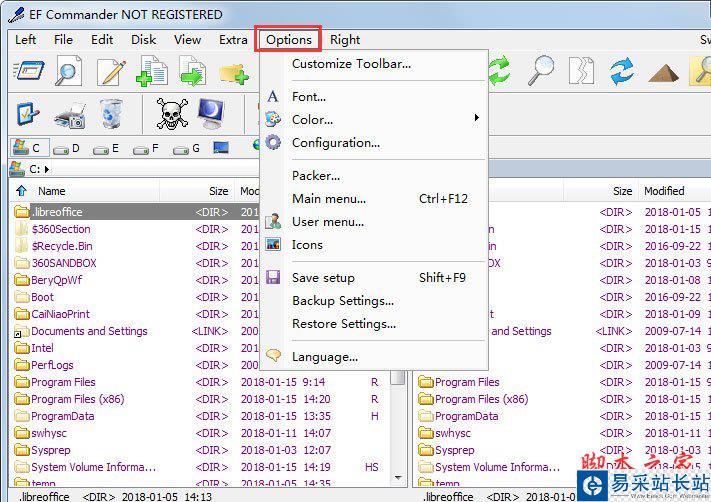Viewport: 711px width, 502px height.
Task: Choose Icons menu entry
Action: (374, 245)
